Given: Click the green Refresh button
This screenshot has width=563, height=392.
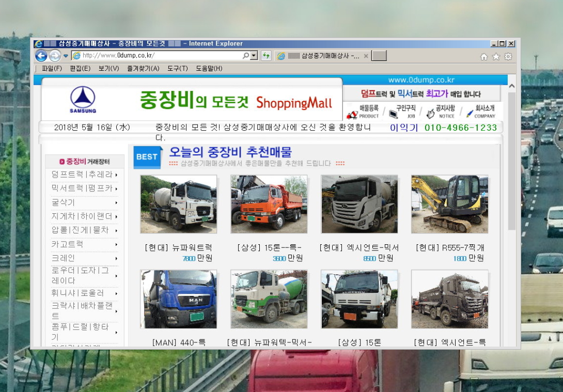Looking at the screenshot, I should pyautogui.click(x=266, y=56).
